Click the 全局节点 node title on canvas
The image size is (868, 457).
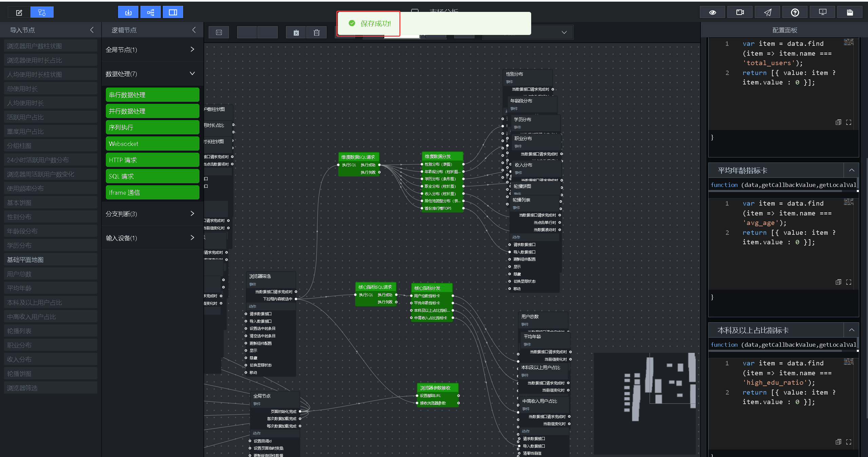(x=262, y=396)
